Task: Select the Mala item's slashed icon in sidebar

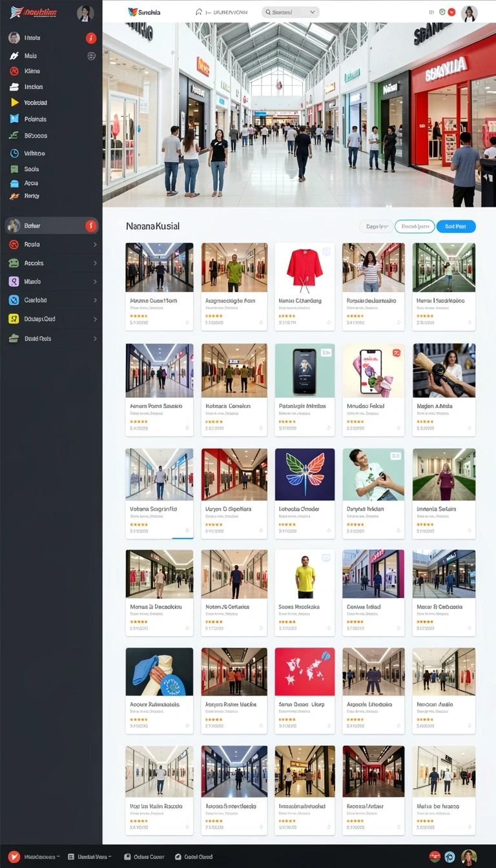Action: click(14, 56)
